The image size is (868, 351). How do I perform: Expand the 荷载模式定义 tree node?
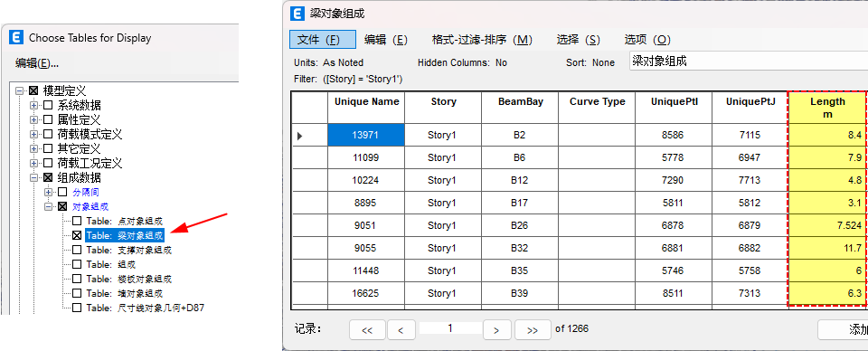coord(34,134)
